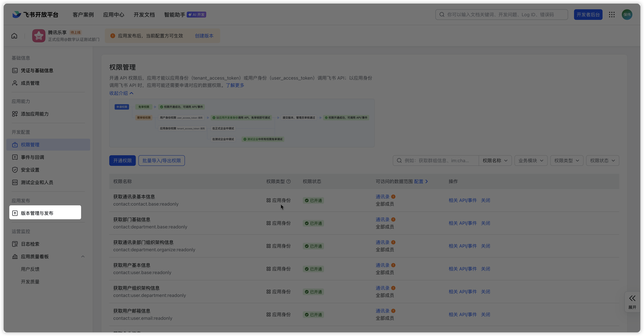Click the user avatar in top right
The width and height of the screenshot is (644, 336).
627,15
